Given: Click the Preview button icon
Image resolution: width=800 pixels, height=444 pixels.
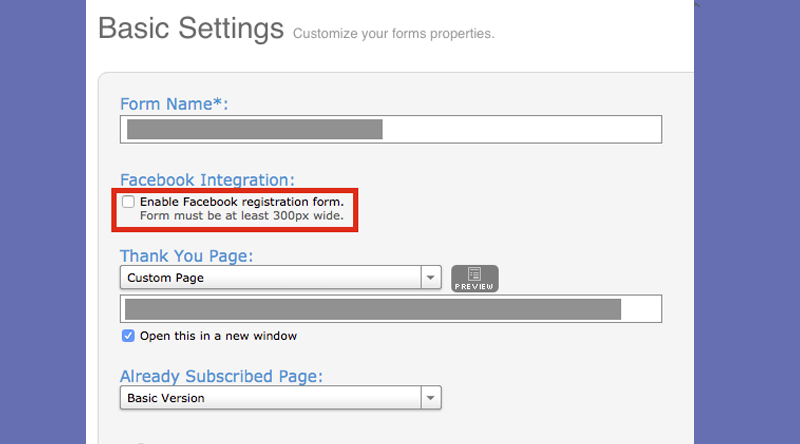Looking at the screenshot, I should 474,279.
